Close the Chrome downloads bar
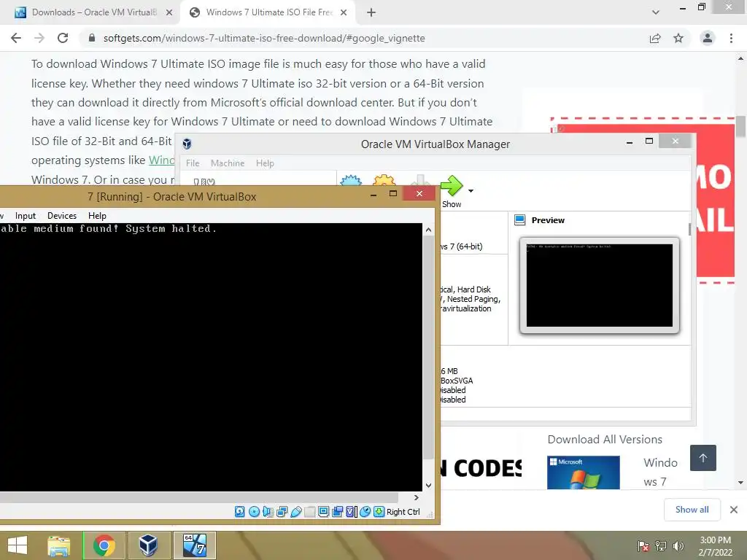The width and height of the screenshot is (747, 560). tap(734, 510)
